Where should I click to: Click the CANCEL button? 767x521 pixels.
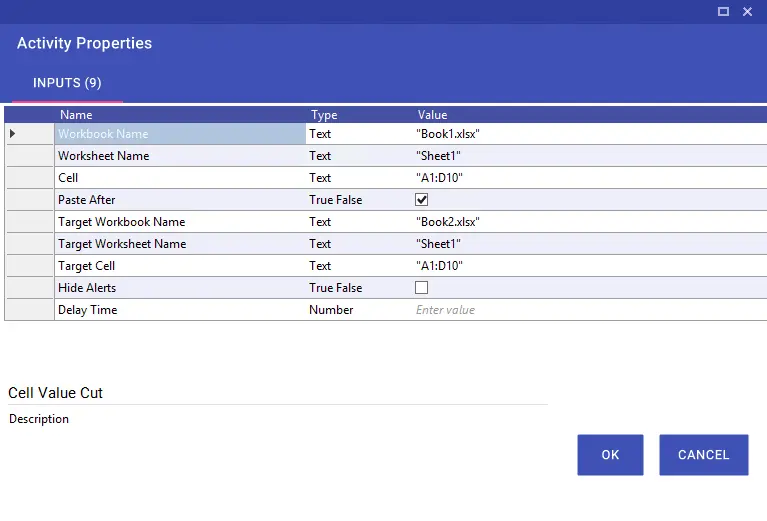703,455
